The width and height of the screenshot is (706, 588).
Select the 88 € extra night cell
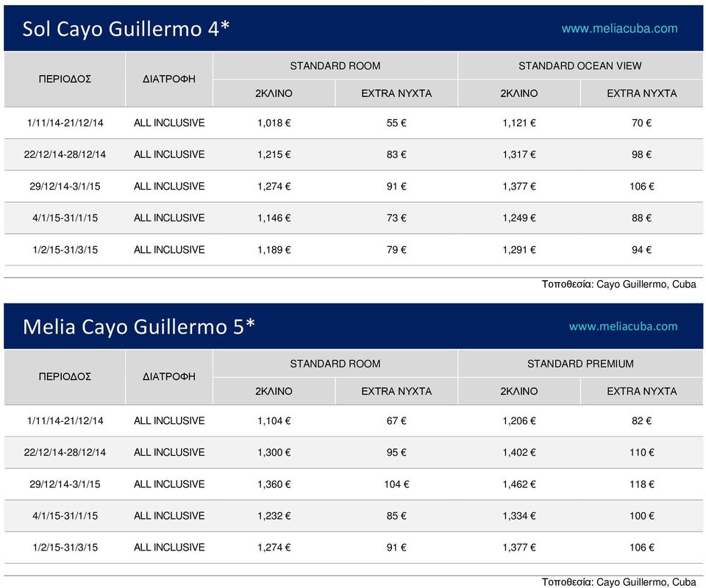(641, 218)
